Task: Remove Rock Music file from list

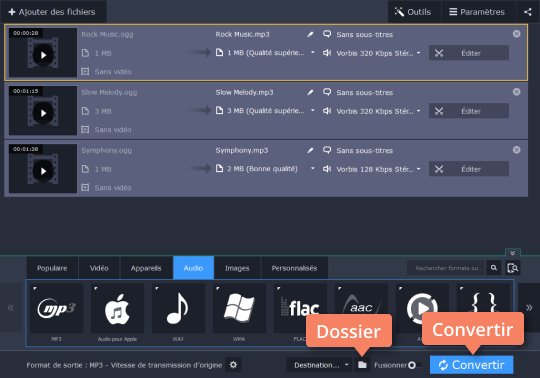Action: click(x=517, y=34)
